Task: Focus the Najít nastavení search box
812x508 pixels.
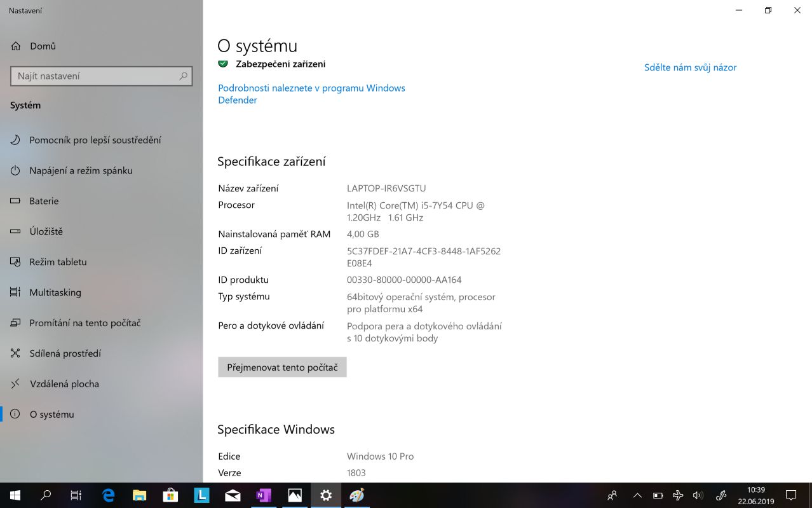Action: coord(102,76)
